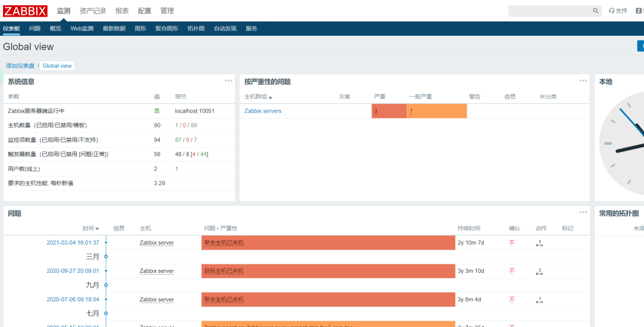Click the search magnifier icon
644x327 pixels.
click(596, 11)
